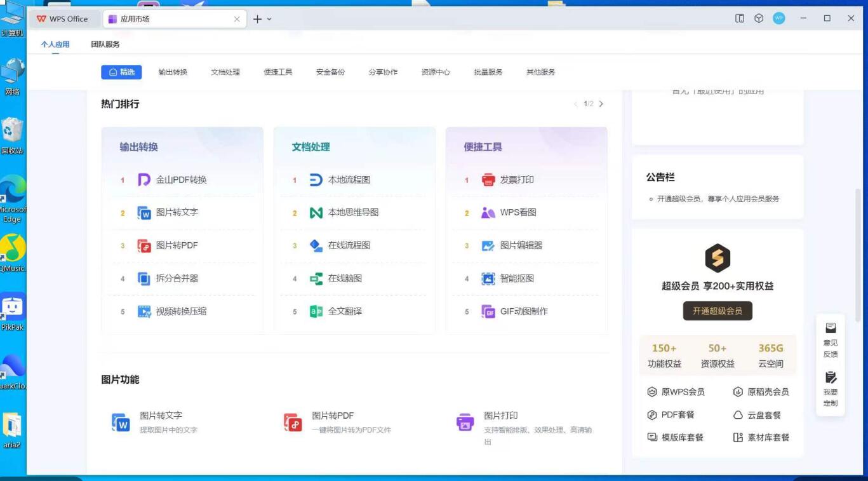Select 输出转换 category tab
The width and height of the screenshot is (868, 481).
coord(173,72)
